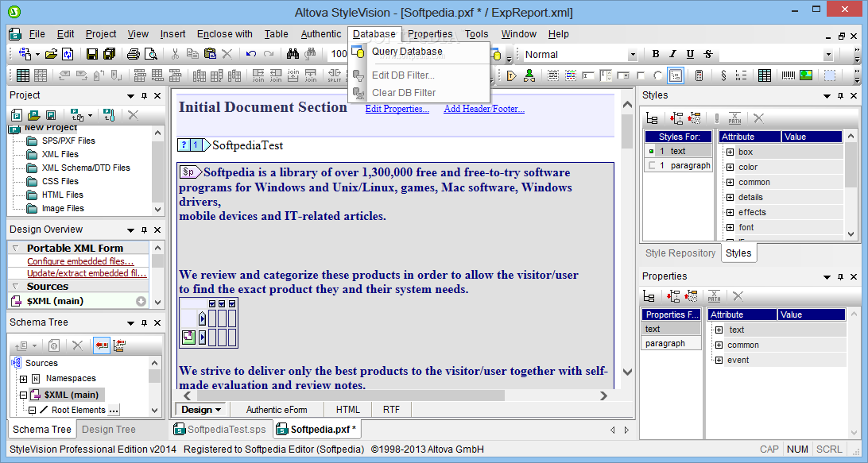Select Query Database menu entry
Screen dimensions: 868x463
[407, 52]
